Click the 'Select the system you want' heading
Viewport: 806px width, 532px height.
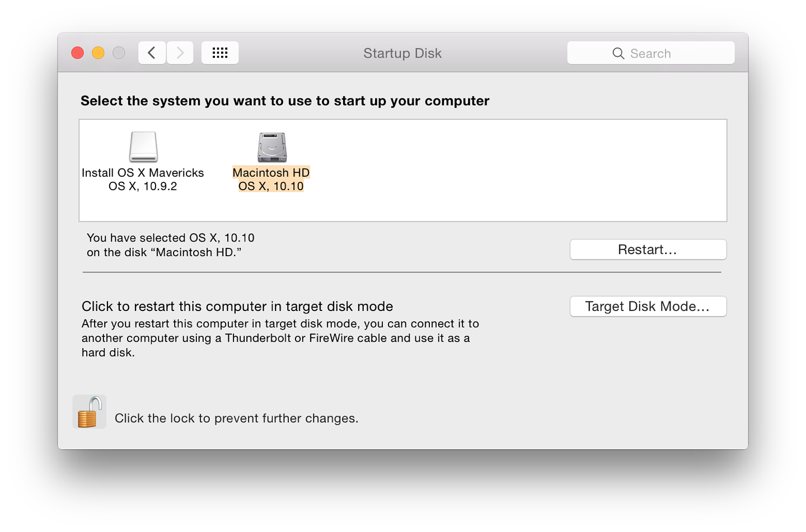[285, 101]
